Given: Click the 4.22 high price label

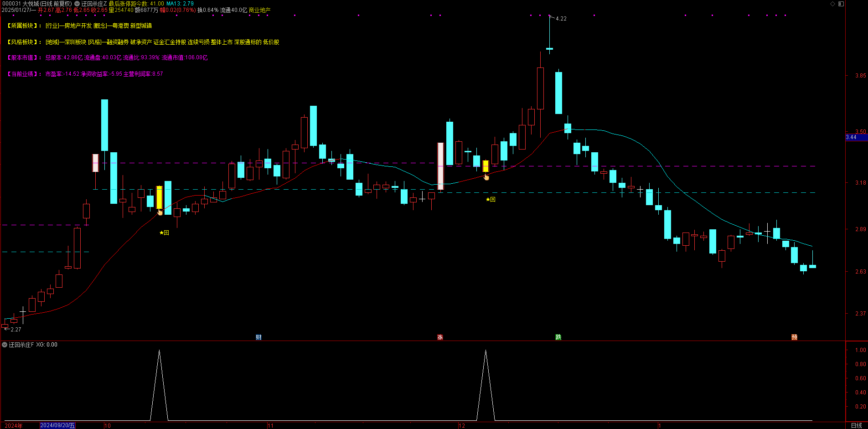Looking at the screenshot, I should (561, 19).
